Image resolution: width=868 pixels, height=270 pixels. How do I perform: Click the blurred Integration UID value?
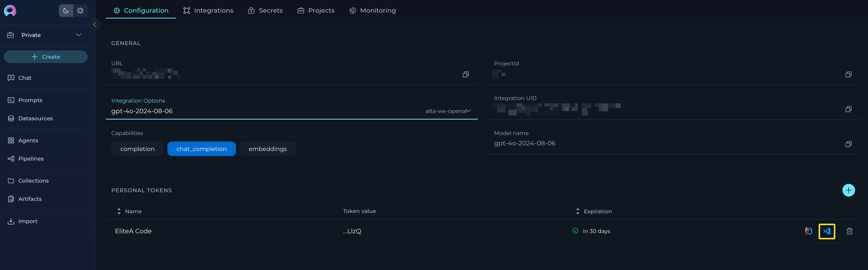557,109
